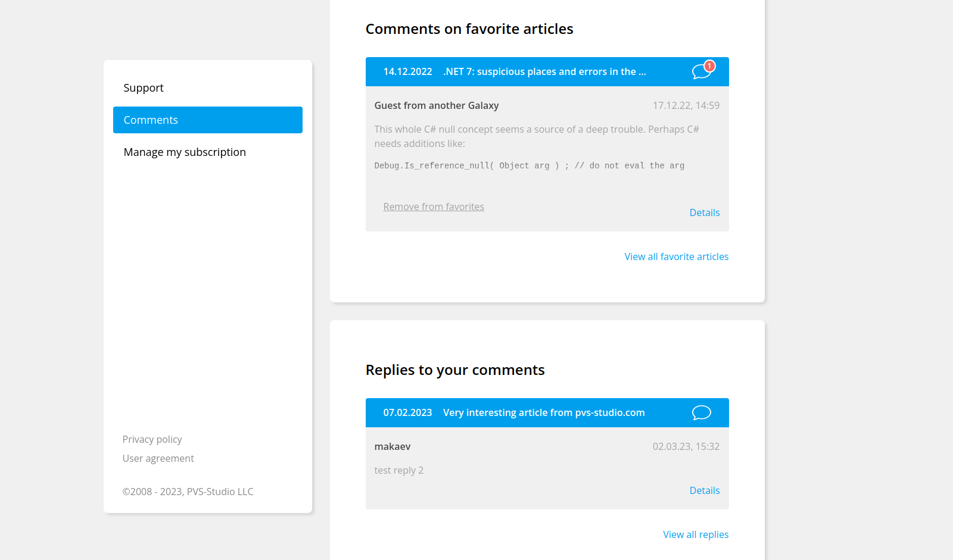The height and width of the screenshot is (560, 953).
Task: Open View all favorite articles
Action: pos(676,256)
